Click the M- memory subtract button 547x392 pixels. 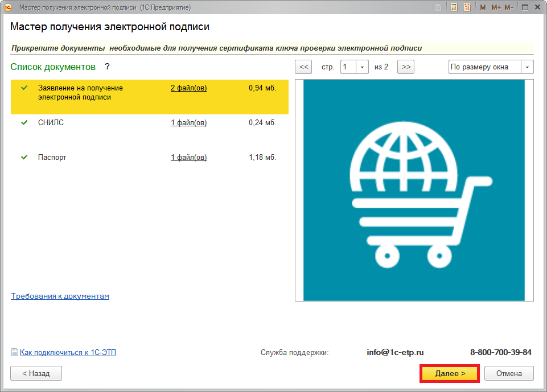[x=508, y=7]
